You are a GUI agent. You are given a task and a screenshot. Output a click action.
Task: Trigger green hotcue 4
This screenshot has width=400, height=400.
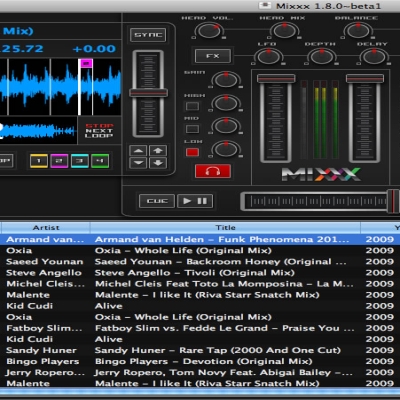[x=100, y=161]
